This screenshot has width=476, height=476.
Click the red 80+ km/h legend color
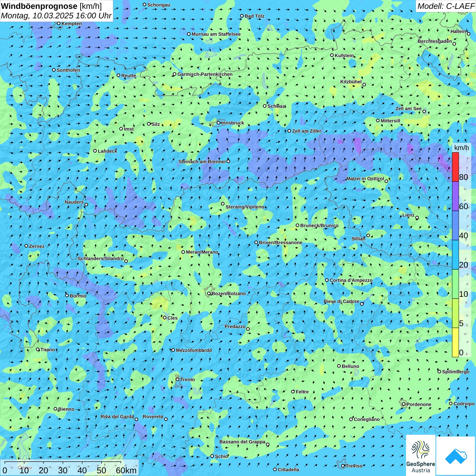(x=455, y=167)
